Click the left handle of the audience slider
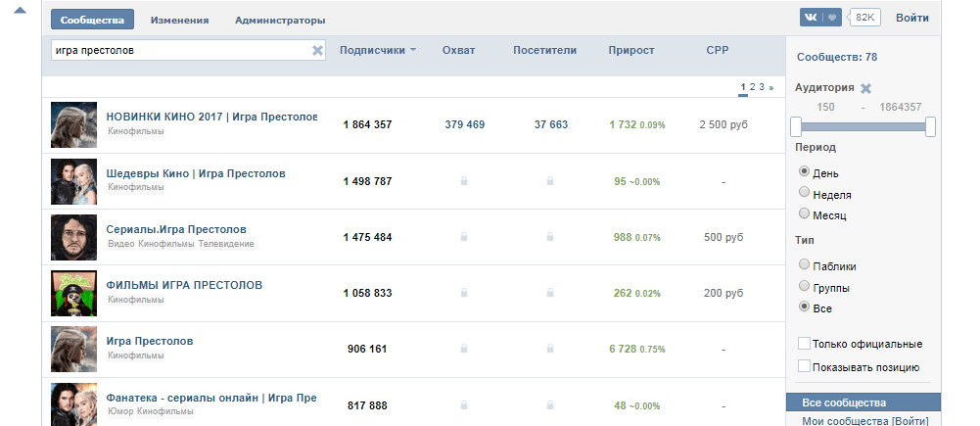The image size is (980, 426). [x=796, y=126]
